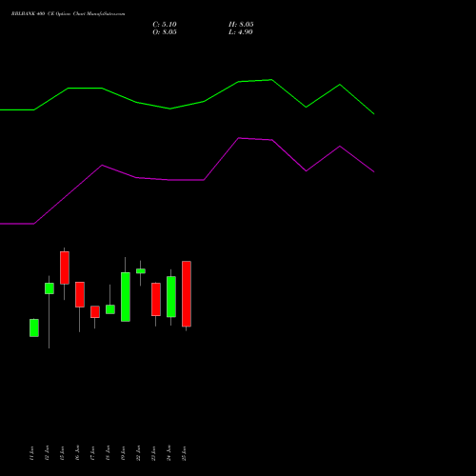The height and width of the screenshot is (476, 476).
Task: Select the high value H: 8.05
Action: [x=241, y=25]
